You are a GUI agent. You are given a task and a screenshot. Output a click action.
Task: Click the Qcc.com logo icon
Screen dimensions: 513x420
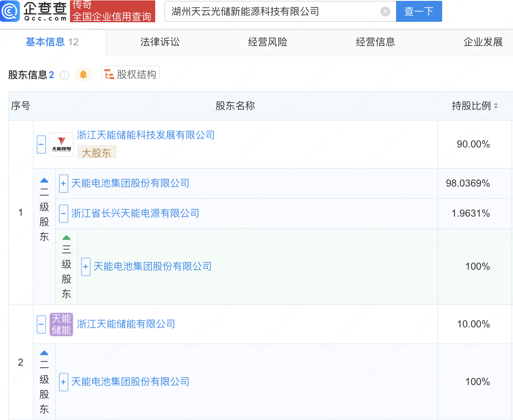click(x=10, y=11)
